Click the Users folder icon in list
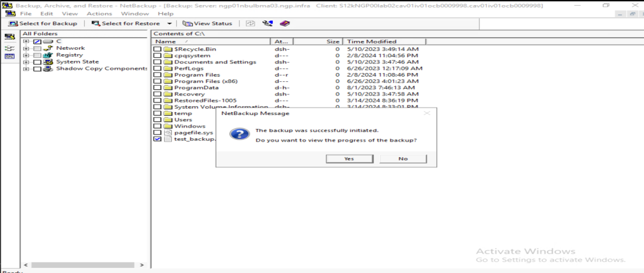This screenshot has height=273, width=644. [x=167, y=120]
